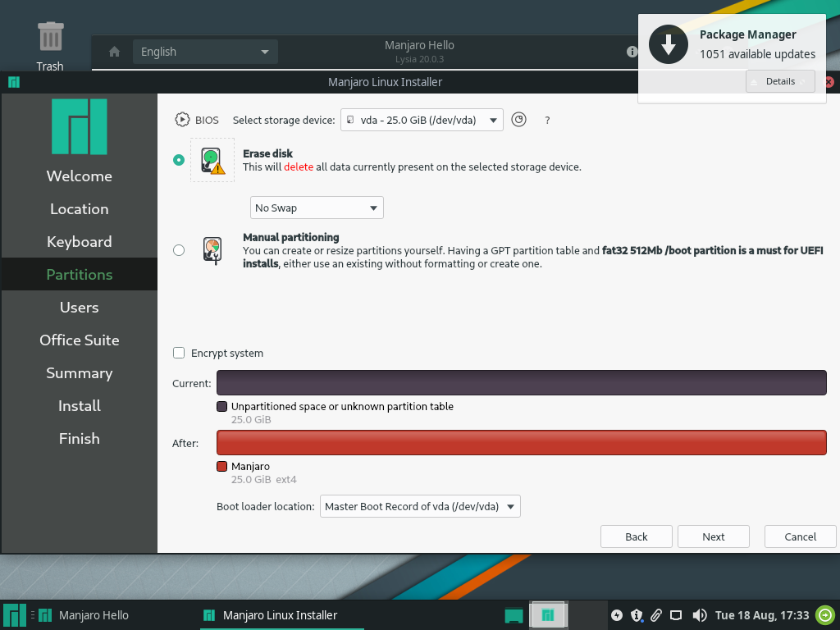The width and height of the screenshot is (840, 630).
Task: Go to the Welcome step in sidebar
Action: point(80,176)
